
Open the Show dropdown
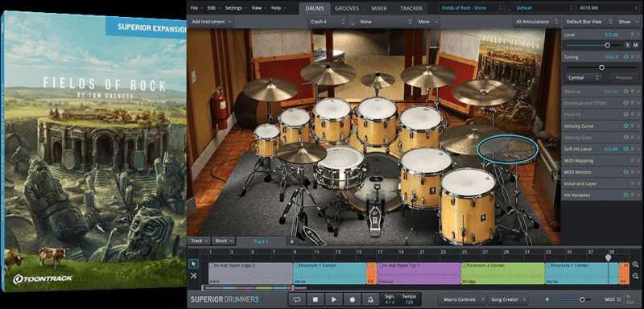pyautogui.click(x=629, y=22)
